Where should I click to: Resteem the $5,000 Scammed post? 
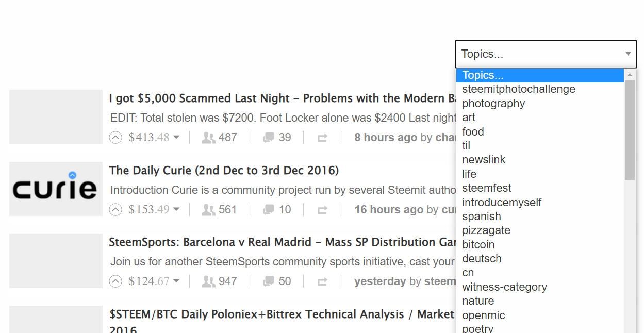click(322, 138)
